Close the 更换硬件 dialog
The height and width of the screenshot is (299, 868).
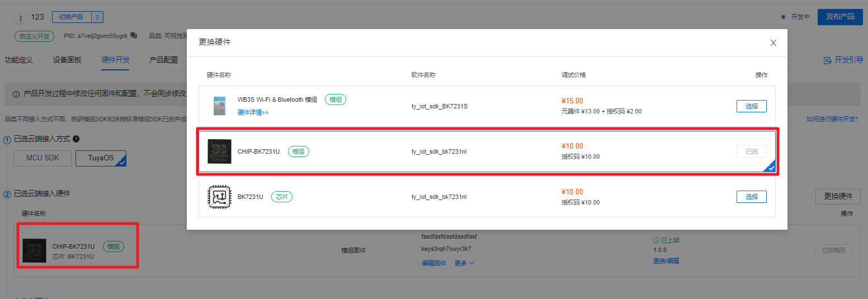773,43
